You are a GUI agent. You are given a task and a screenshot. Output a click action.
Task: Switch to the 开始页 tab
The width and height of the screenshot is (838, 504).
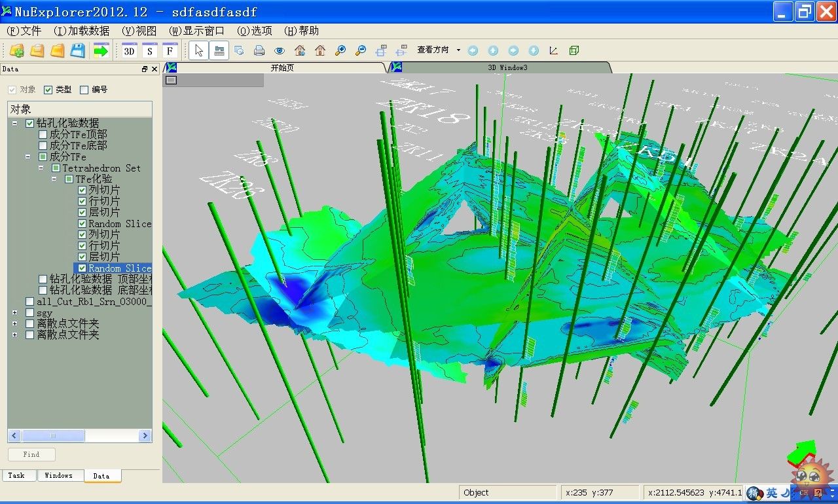(x=282, y=67)
